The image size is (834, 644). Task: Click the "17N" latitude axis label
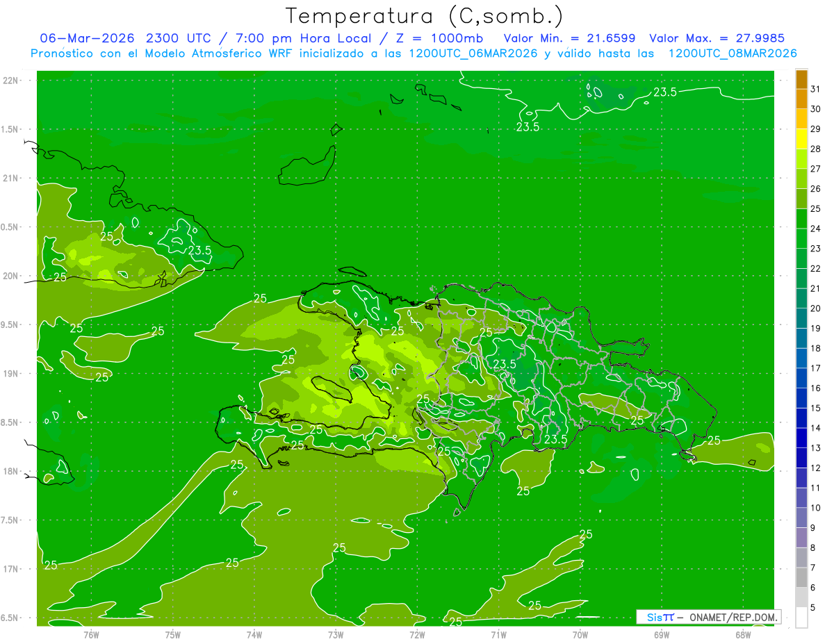[x=11, y=569]
